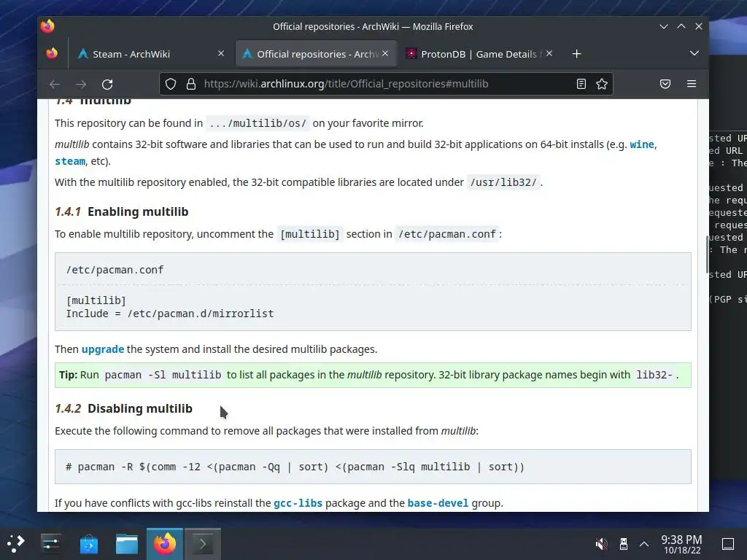Click the .../multilib/os/ path text

pos(258,123)
